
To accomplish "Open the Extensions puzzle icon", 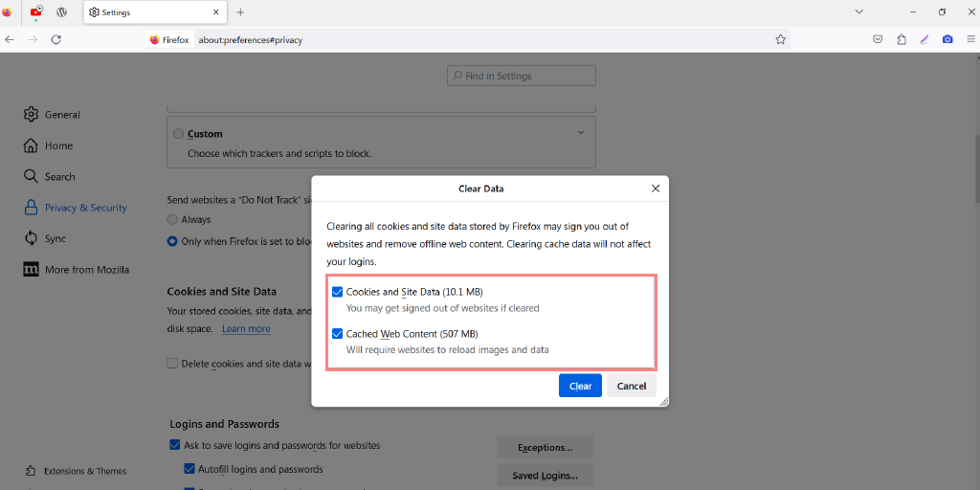I will pyautogui.click(x=902, y=39).
